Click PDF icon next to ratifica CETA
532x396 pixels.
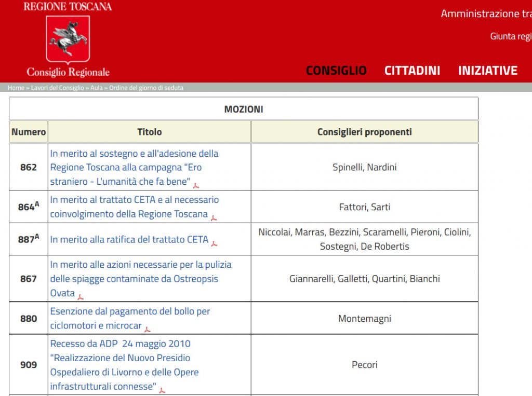click(x=214, y=243)
